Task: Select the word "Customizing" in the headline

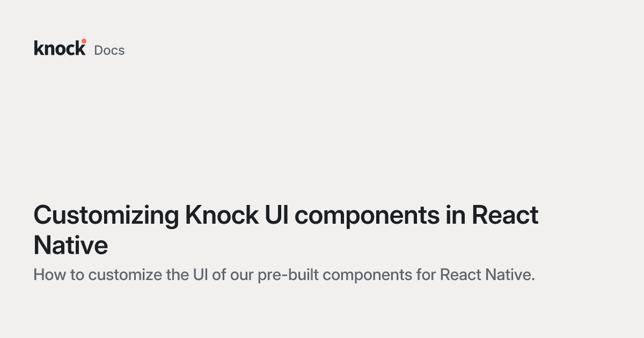Action: click(106, 216)
